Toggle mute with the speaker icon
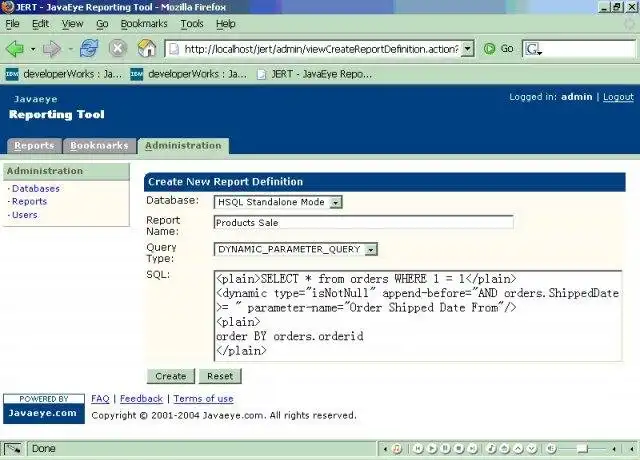Viewport: 640px width, 460px height. (551, 449)
